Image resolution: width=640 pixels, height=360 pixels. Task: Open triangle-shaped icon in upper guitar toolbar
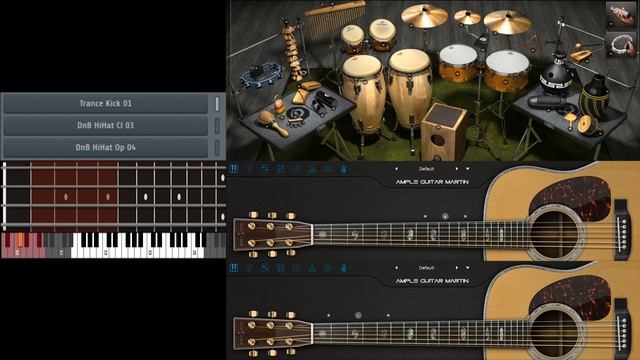(x=312, y=169)
